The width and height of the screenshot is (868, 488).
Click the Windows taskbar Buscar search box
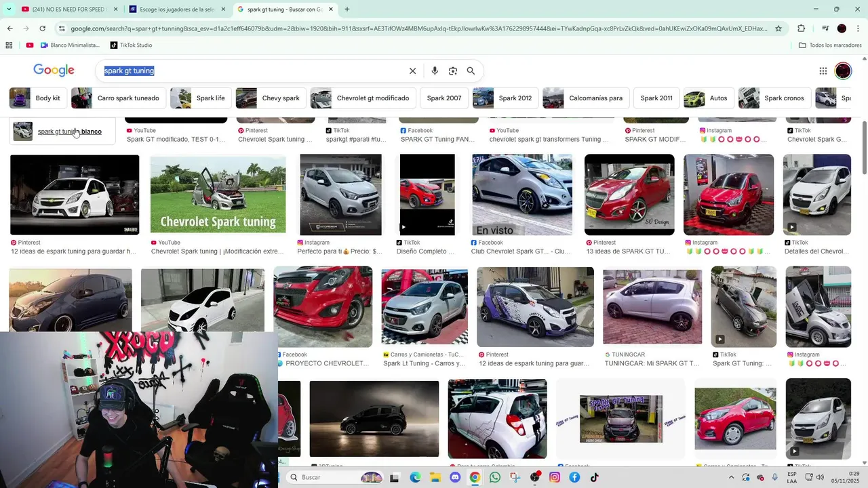point(335,478)
